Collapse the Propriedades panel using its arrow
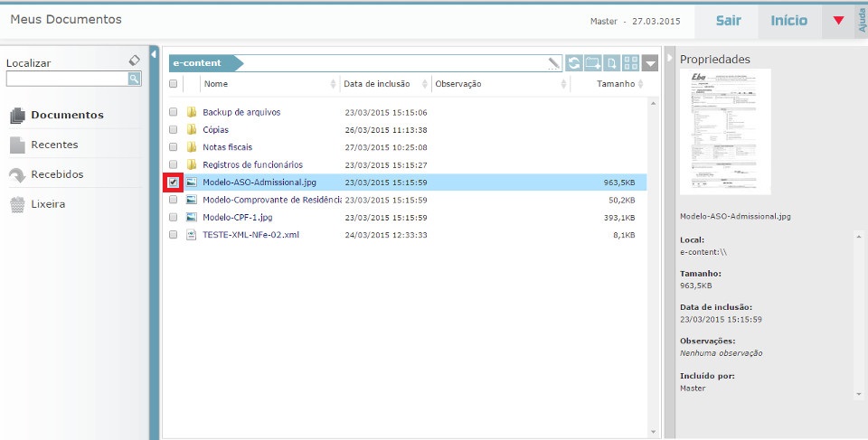 [670, 59]
